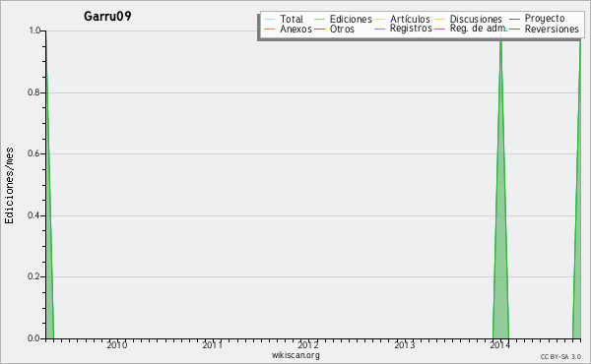Click the Discusiones legend entry
Viewport: 591px width, 364px height.
tap(476, 19)
